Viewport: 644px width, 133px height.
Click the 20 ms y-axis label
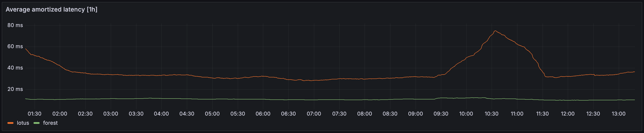click(x=15, y=89)
